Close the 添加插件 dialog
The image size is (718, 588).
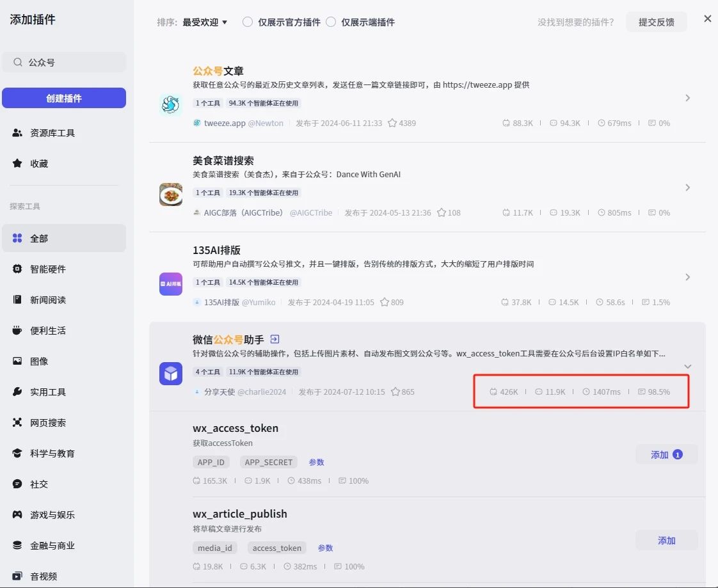pyautogui.click(x=708, y=19)
